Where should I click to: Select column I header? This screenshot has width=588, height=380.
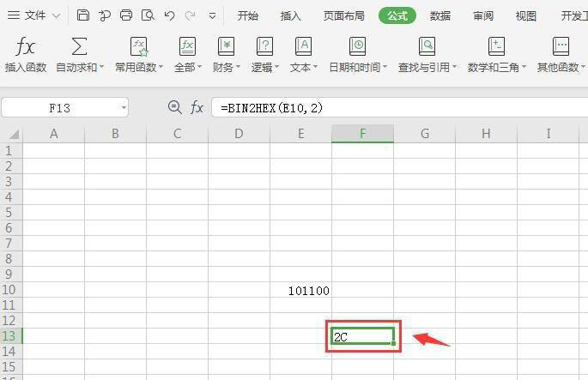pos(548,134)
